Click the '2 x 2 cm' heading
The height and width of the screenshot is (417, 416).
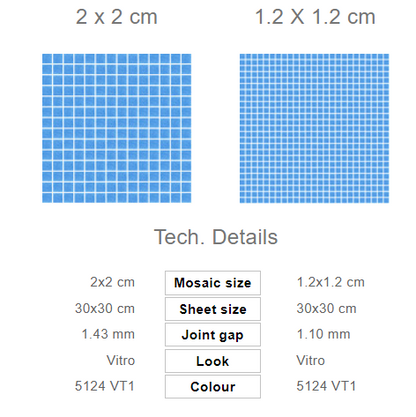[116, 17]
